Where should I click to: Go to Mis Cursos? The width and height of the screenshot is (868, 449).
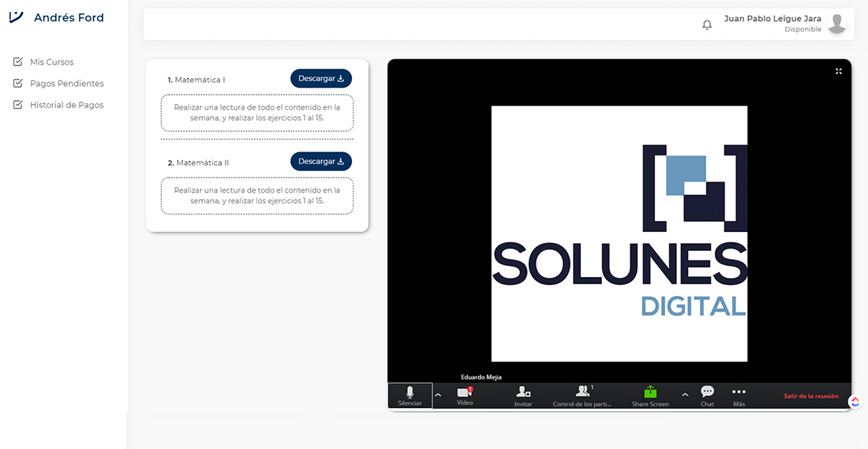pos(51,62)
